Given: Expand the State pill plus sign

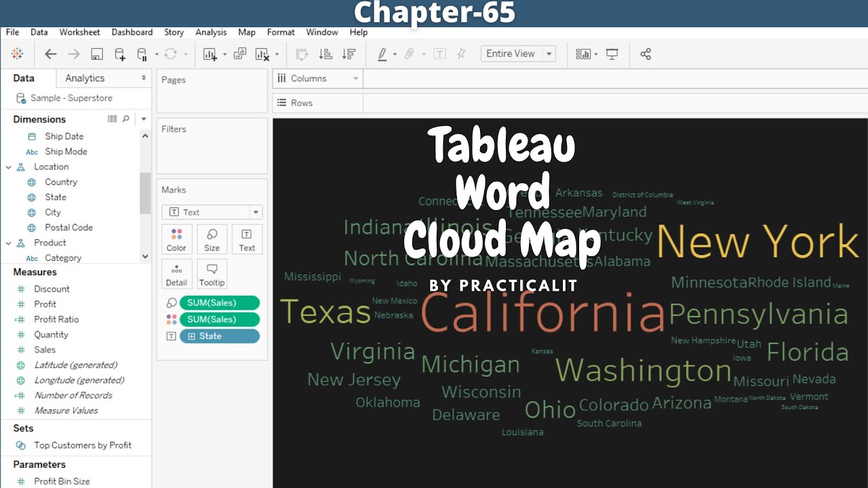Looking at the screenshot, I should (191, 336).
